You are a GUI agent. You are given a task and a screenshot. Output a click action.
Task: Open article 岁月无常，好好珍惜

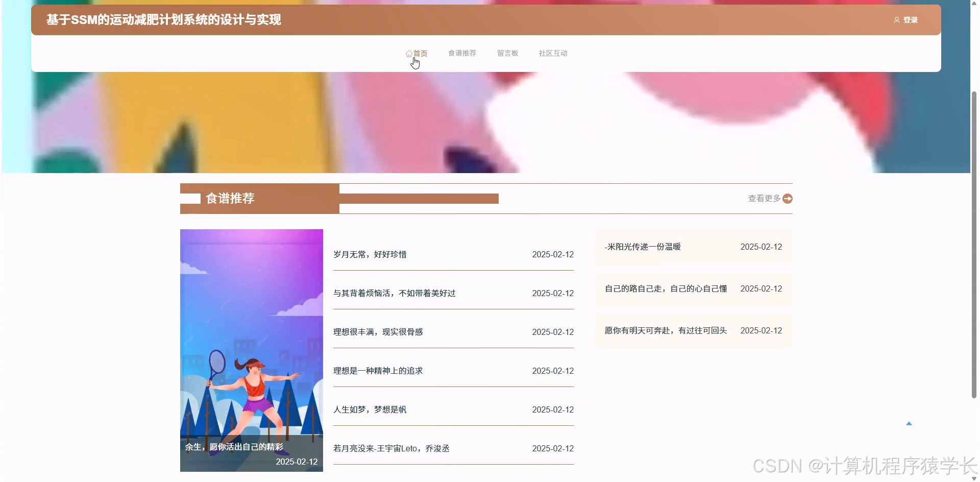point(370,254)
